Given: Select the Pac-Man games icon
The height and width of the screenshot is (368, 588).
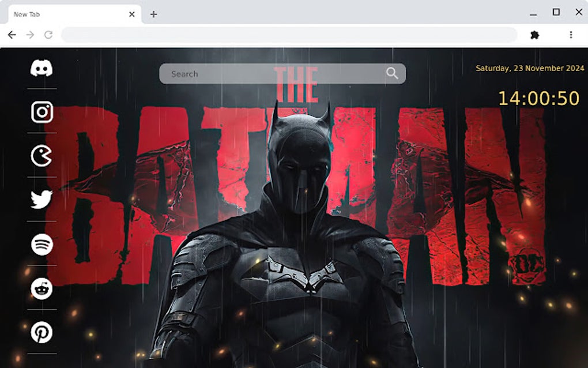Looking at the screenshot, I should pos(40,155).
